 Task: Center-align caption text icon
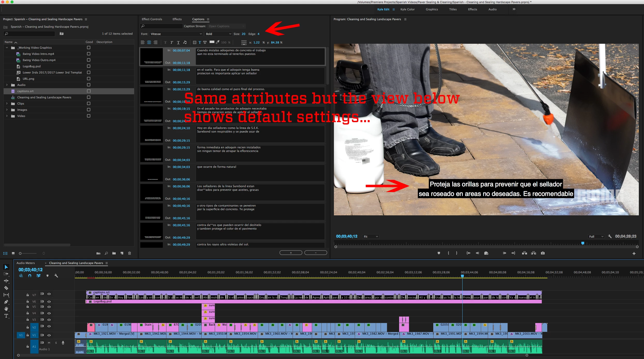click(149, 42)
